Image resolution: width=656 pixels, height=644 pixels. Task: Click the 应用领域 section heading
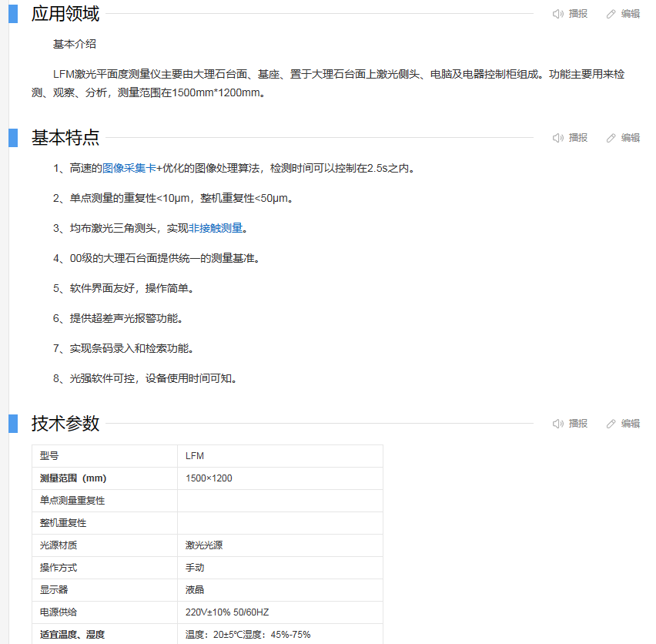coord(65,14)
